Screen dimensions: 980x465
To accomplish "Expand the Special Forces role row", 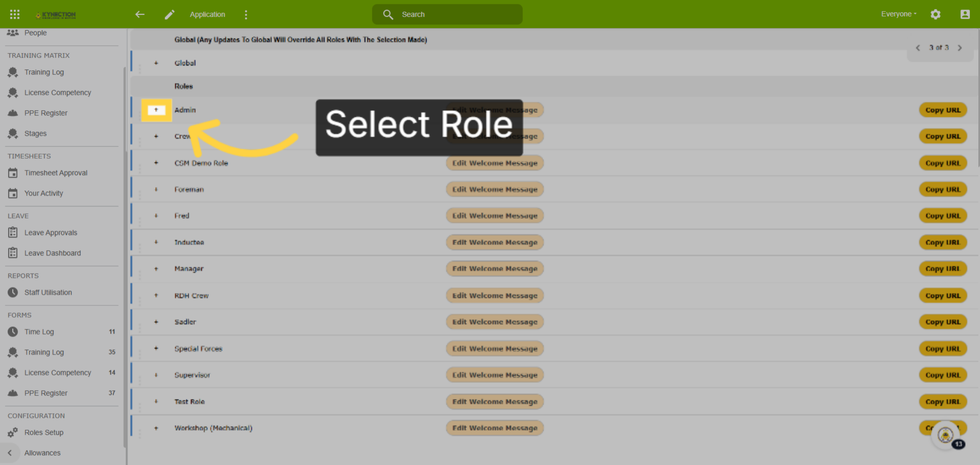I will tap(156, 349).
